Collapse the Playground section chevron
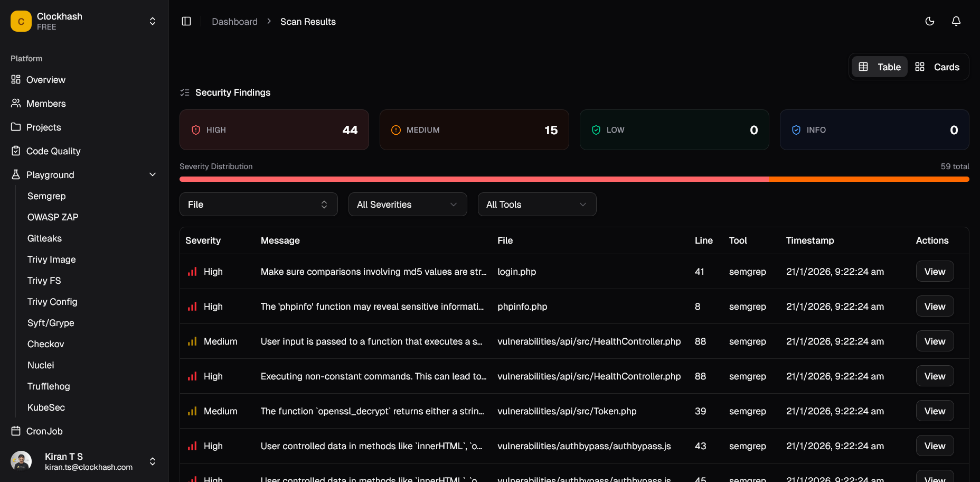The width and height of the screenshot is (980, 482). pyautogui.click(x=153, y=174)
